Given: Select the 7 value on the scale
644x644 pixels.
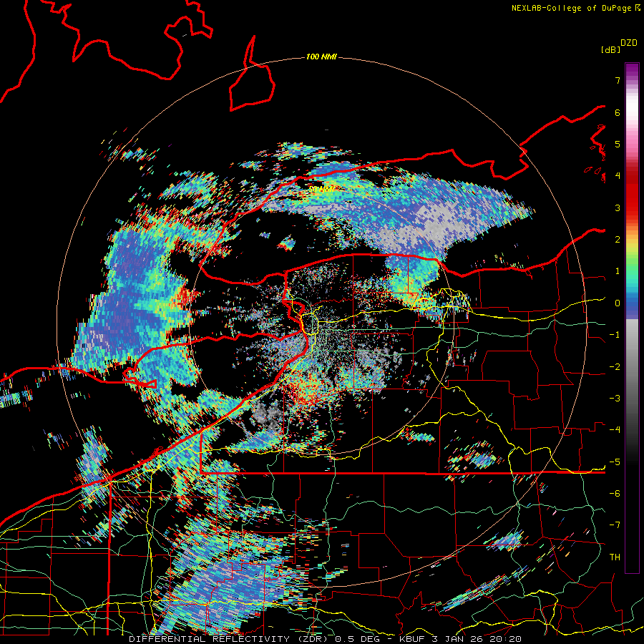Looking at the screenshot, I should pos(618,80).
